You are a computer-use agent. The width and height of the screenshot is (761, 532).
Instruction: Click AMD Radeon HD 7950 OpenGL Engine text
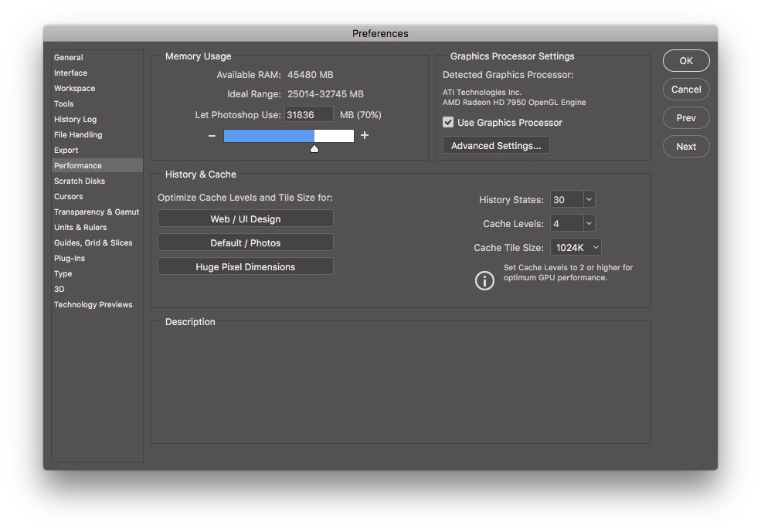tap(514, 103)
